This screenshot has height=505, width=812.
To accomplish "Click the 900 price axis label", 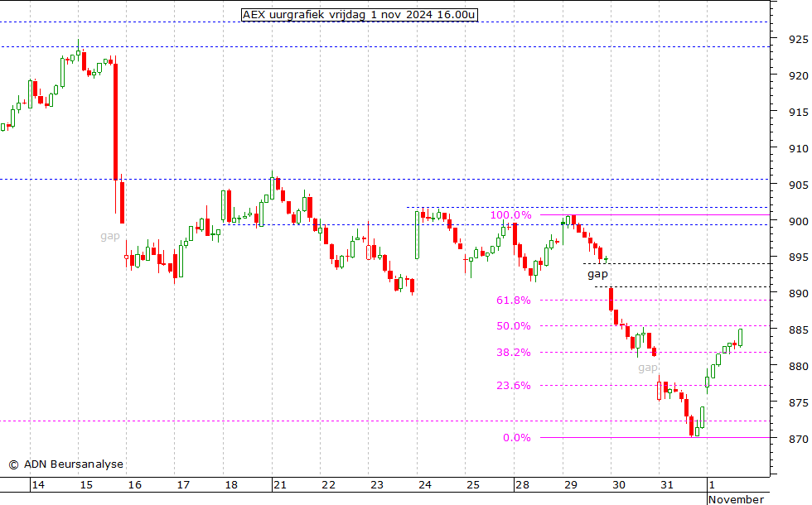I will pos(798,222).
